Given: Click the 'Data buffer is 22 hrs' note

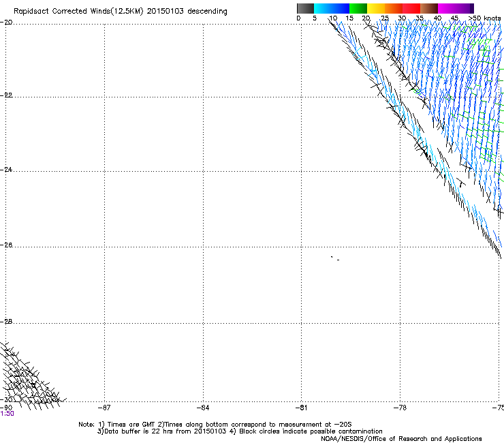Looking at the screenshot, I should [240, 431].
